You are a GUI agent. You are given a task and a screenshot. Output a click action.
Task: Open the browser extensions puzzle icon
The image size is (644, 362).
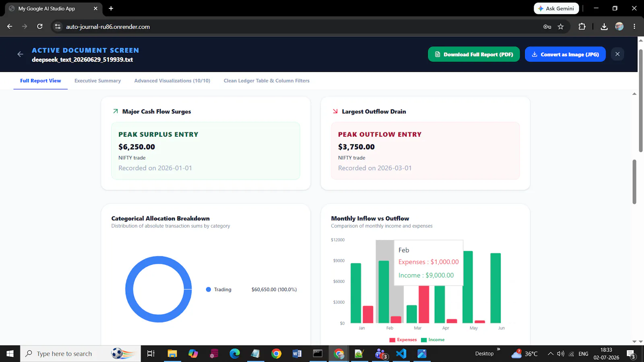click(582, 27)
